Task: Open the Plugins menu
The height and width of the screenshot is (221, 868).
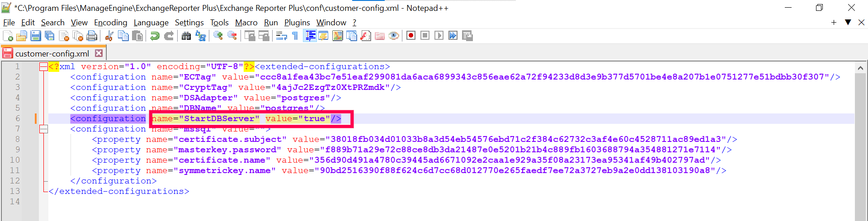Action: click(297, 23)
